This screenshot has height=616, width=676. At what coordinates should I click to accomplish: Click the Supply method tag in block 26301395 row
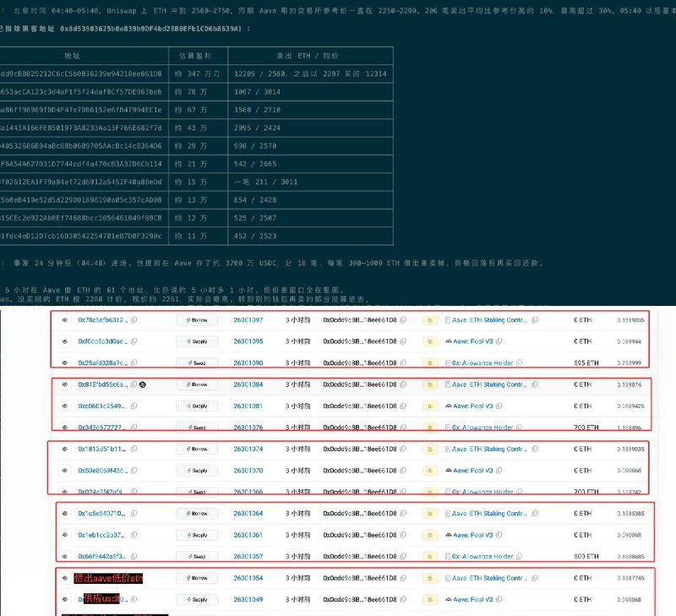(x=197, y=341)
